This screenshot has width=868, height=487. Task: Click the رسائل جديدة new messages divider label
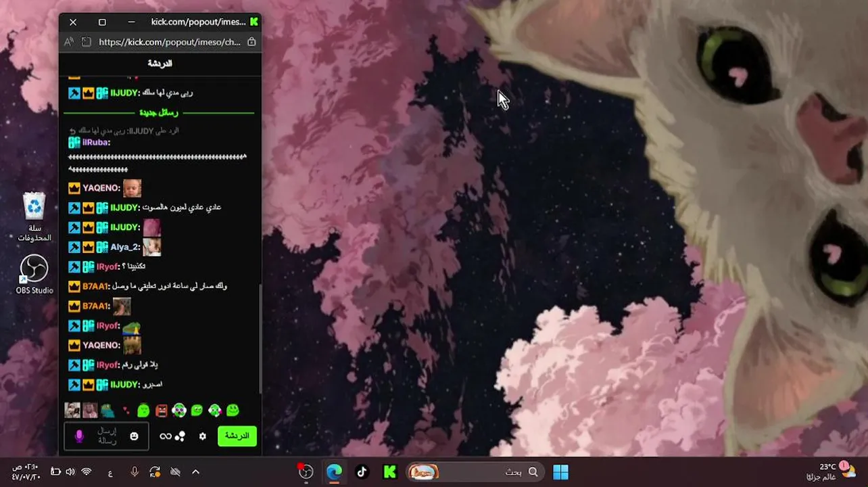(x=159, y=112)
